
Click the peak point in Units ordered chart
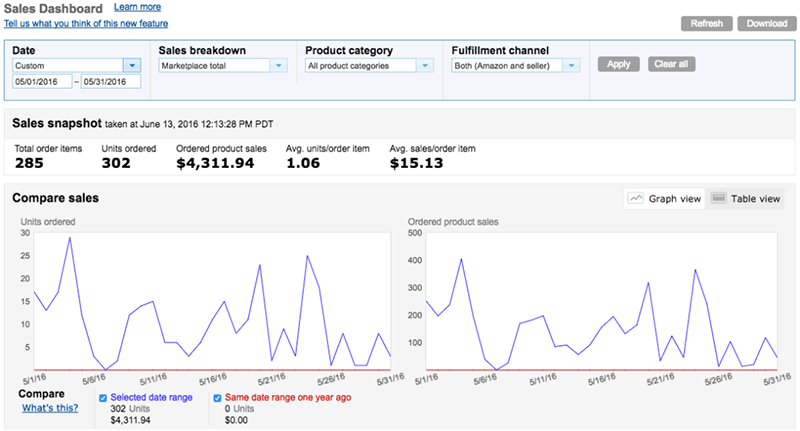click(69, 238)
